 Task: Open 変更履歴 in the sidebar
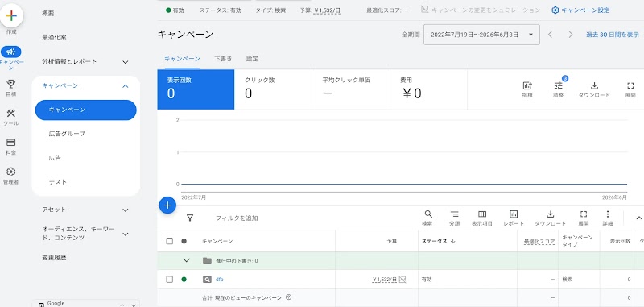54,258
